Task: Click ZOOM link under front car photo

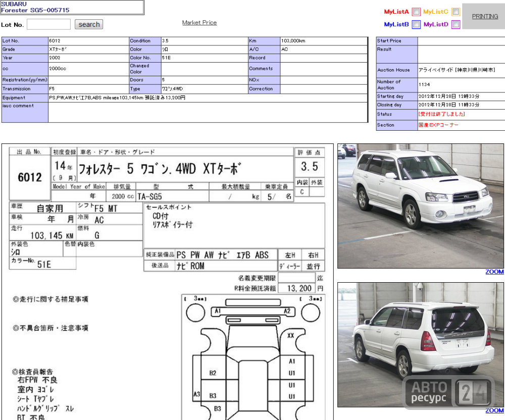Action: tap(494, 272)
